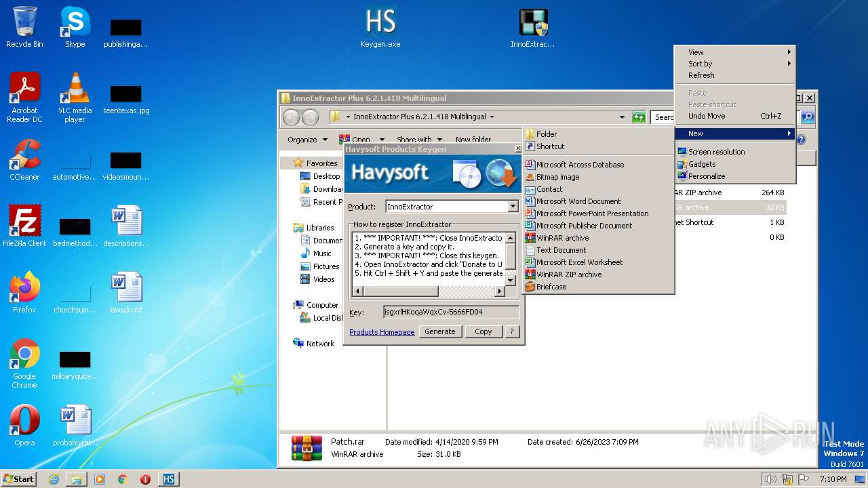The width and height of the screenshot is (868, 488).
Task: Click the volume icon in the system tray
Action: click(x=770, y=479)
